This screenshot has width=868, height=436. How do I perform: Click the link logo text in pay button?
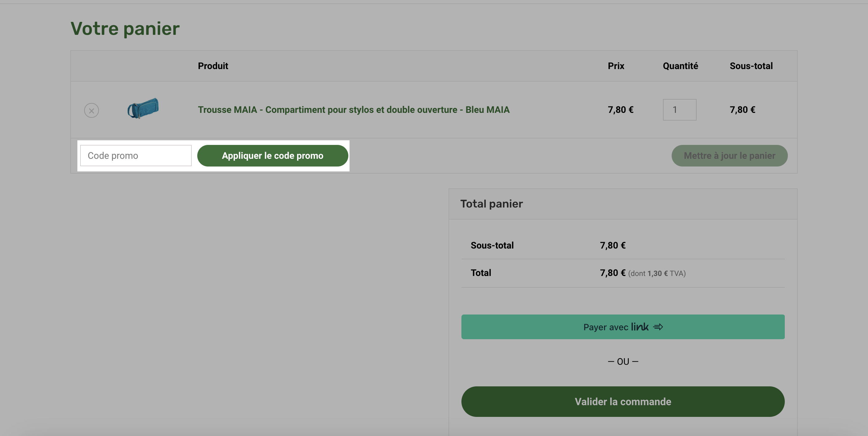[640, 327]
